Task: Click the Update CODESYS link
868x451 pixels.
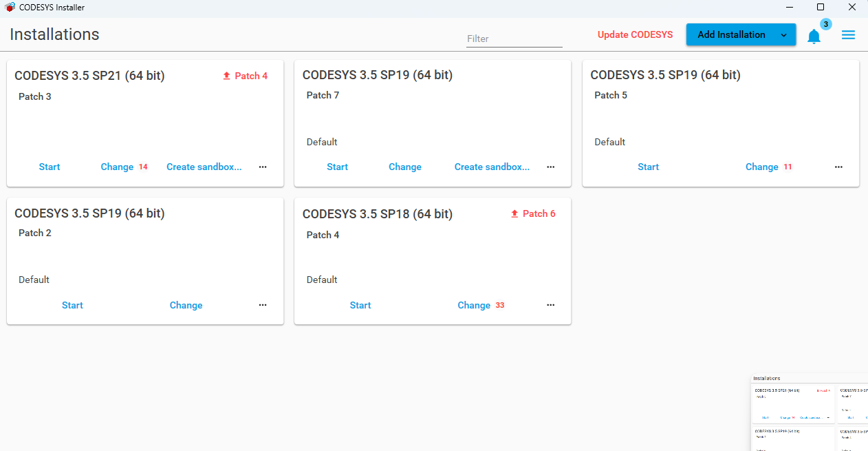Action: 635,35
